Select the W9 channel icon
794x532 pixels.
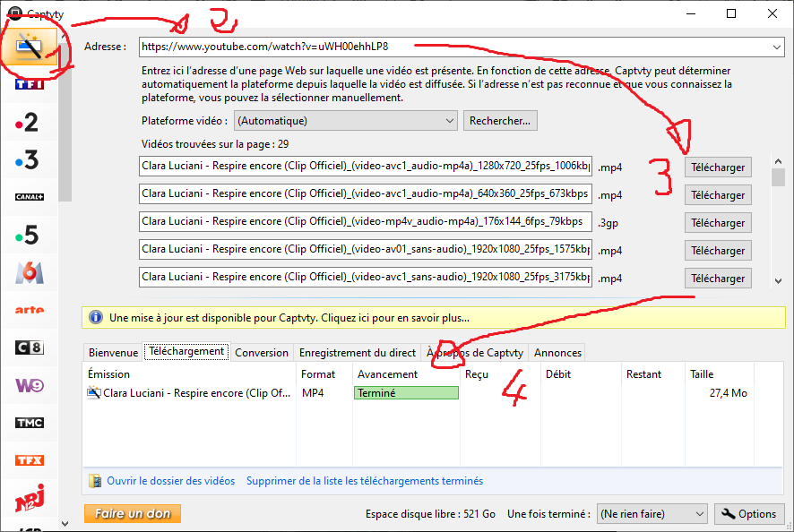coord(30,385)
